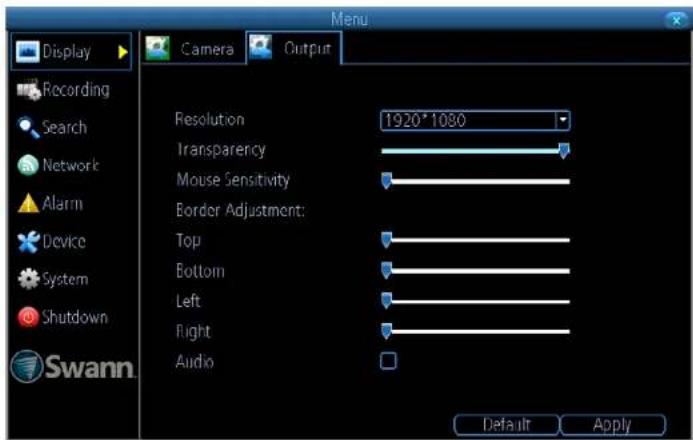Open the Recording menu section
Image resolution: width=693 pixels, height=440 pixels.
coord(63,90)
